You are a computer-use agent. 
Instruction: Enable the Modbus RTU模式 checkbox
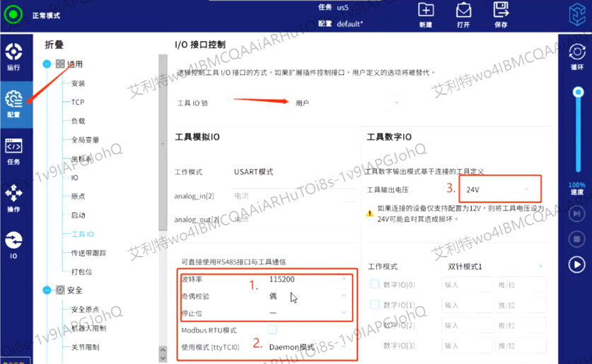[x=272, y=330]
